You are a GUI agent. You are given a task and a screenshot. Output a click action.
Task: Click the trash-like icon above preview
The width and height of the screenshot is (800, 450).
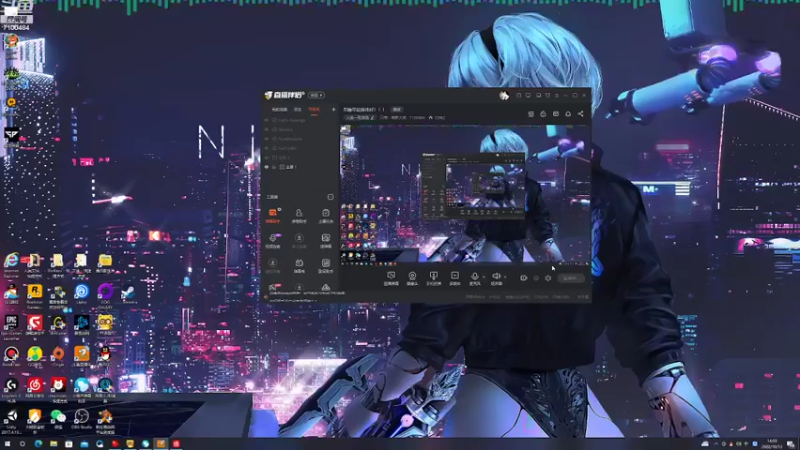click(x=531, y=114)
